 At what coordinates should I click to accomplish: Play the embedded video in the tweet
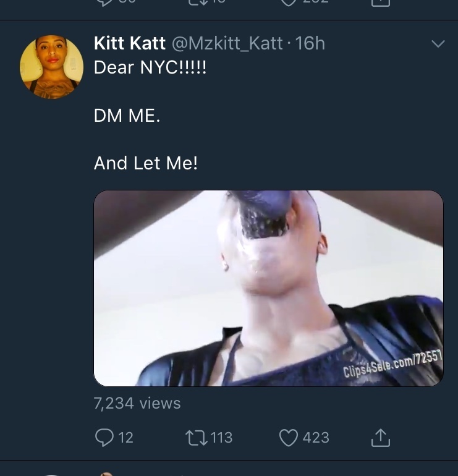point(268,288)
